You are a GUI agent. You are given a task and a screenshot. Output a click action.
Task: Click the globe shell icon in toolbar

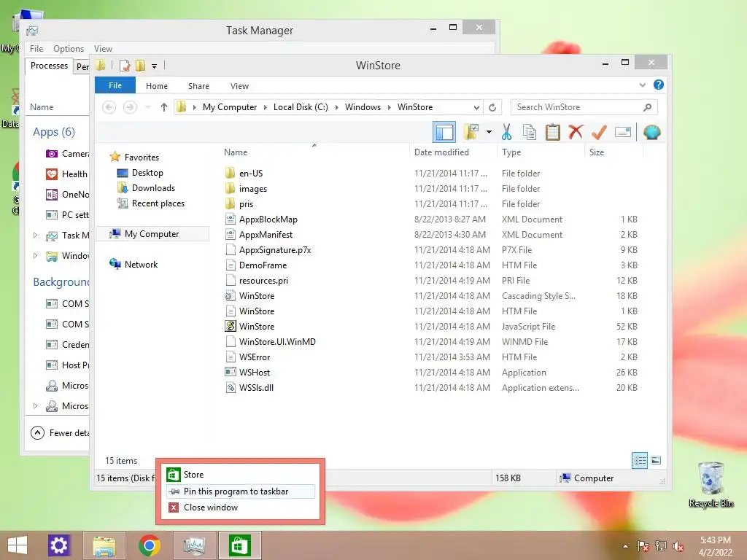click(651, 132)
